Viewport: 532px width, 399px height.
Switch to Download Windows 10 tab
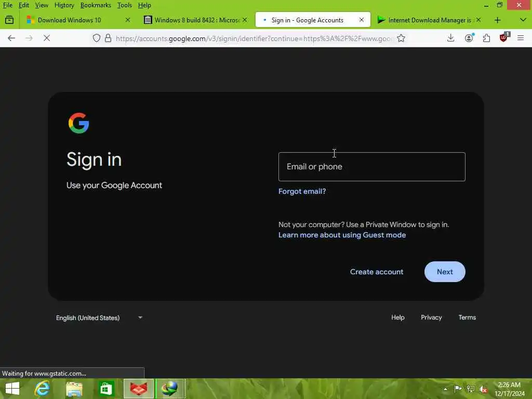pos(69,20)
